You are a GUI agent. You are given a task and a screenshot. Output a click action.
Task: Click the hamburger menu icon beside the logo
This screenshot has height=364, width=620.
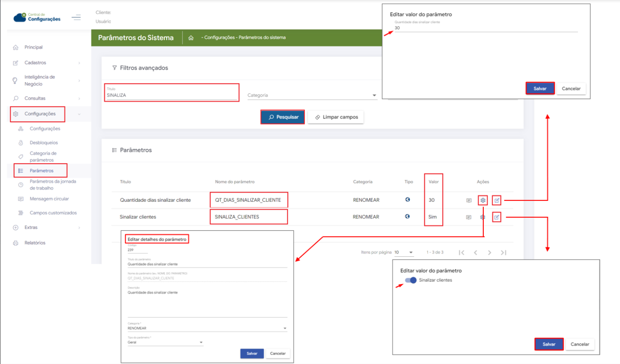click(x=76, y=18)
